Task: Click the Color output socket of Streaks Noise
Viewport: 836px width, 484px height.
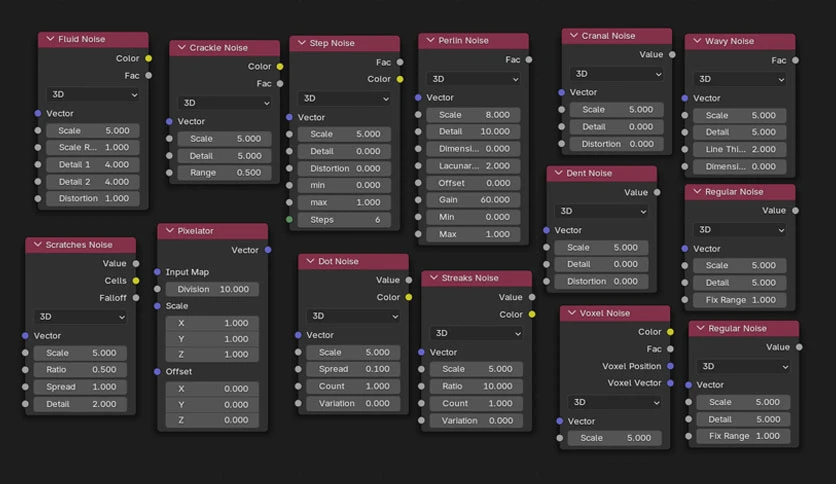Action: (532, 314)
